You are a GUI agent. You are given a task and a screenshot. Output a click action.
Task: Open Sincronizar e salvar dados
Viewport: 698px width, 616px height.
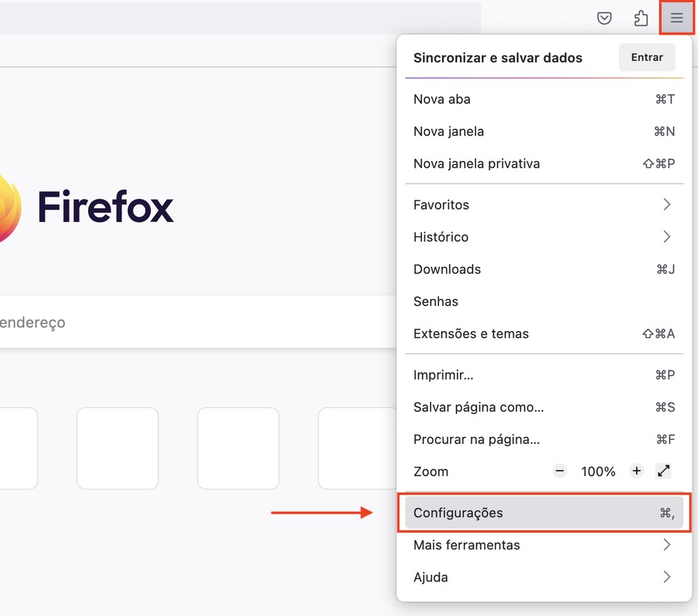pos(498,58)
